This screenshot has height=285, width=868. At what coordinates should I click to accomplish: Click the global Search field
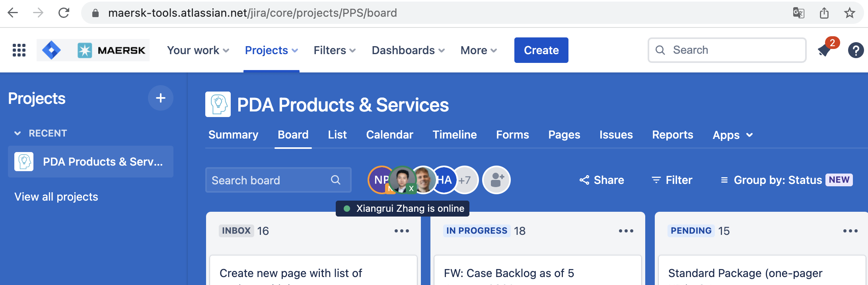(727, 50)
